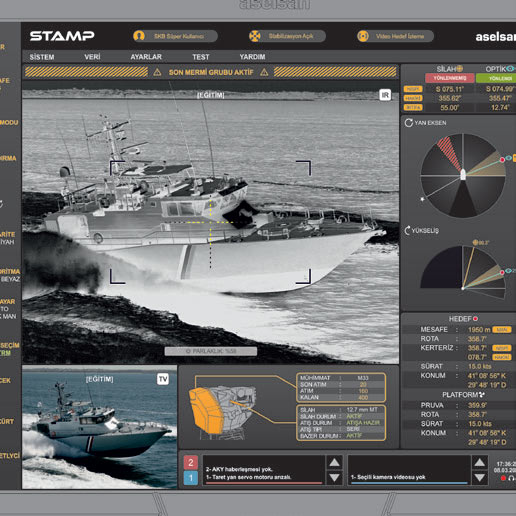The height and width of the screenshot is (516, 516).
Task: Move alarm list down with arrow
Action: coord(334,478)
